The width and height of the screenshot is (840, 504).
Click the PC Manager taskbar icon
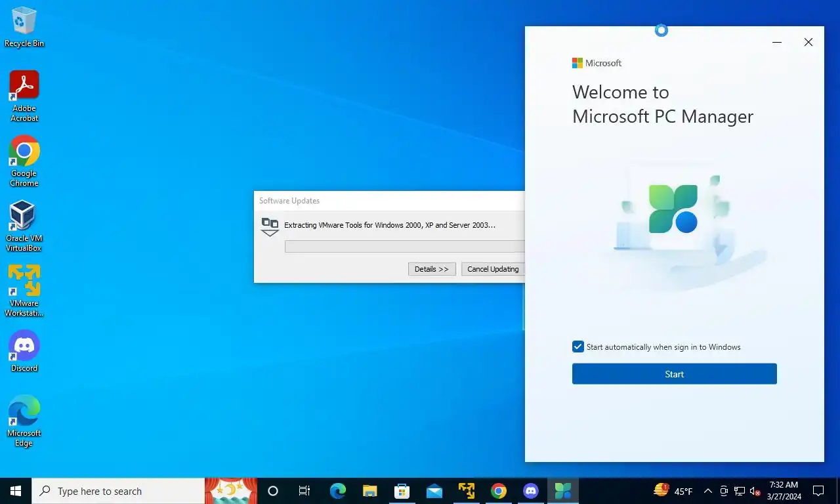(x=563, y=491)
